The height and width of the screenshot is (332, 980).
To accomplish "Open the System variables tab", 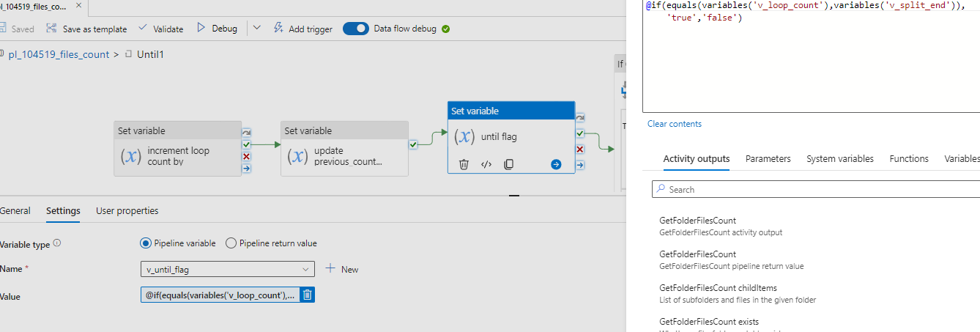I will (x=839, y=158).
